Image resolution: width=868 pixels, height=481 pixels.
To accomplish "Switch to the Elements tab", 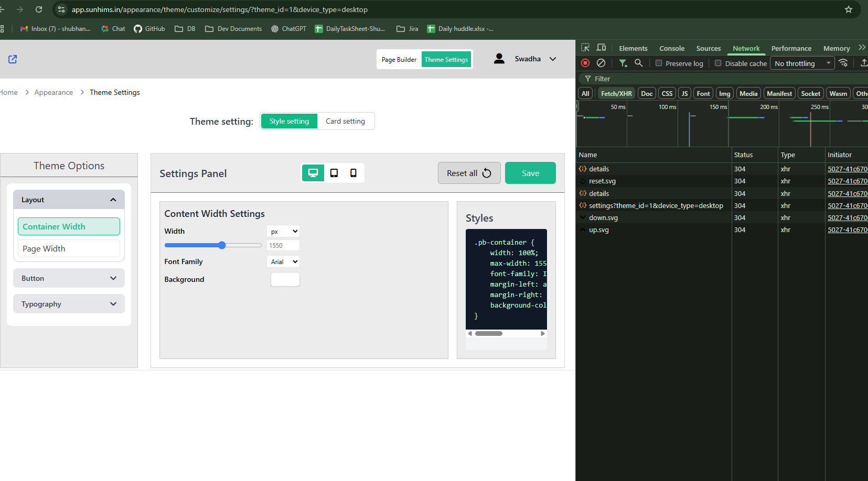I will coord(633,48).
